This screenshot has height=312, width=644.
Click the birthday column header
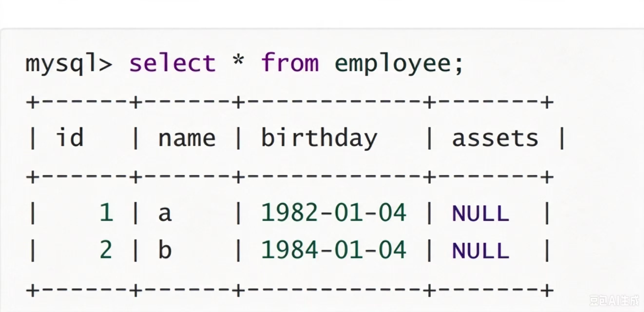click(319, 137)
